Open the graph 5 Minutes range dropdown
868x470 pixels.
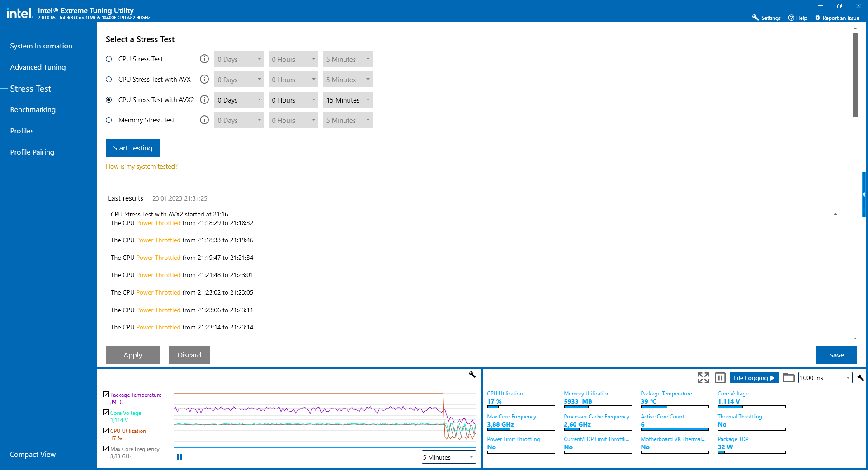click(x=448, y=457)
